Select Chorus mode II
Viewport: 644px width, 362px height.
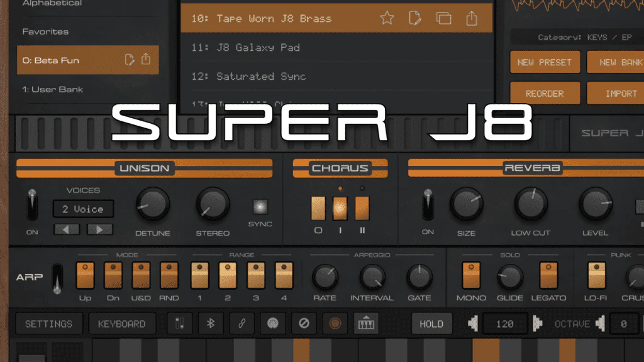click(362, 208)
